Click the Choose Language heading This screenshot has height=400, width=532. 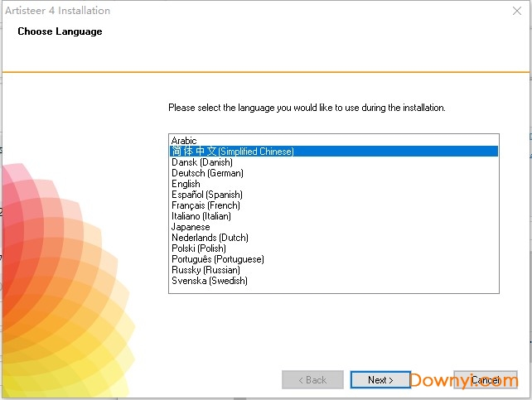(x=60, y=31)
